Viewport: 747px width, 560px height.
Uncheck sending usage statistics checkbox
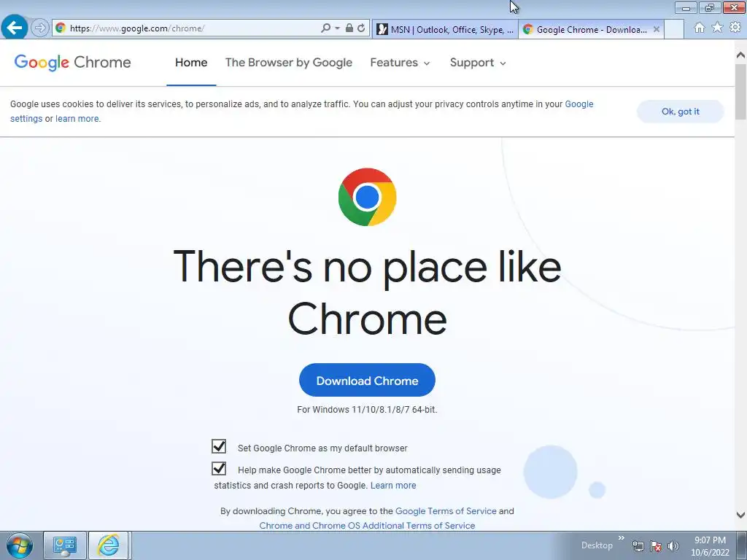(219, 469)
